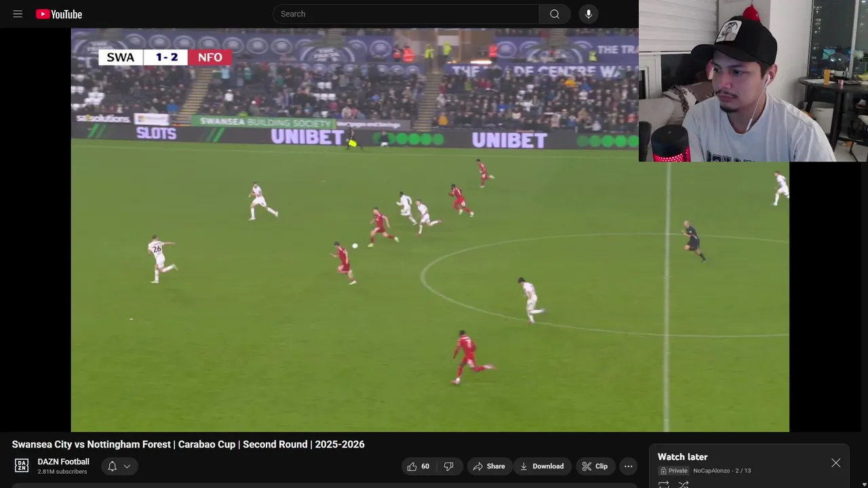Click the Private badge in playlist
The height and width of the screenshot is (488, 868).
[x=673, y=470]
